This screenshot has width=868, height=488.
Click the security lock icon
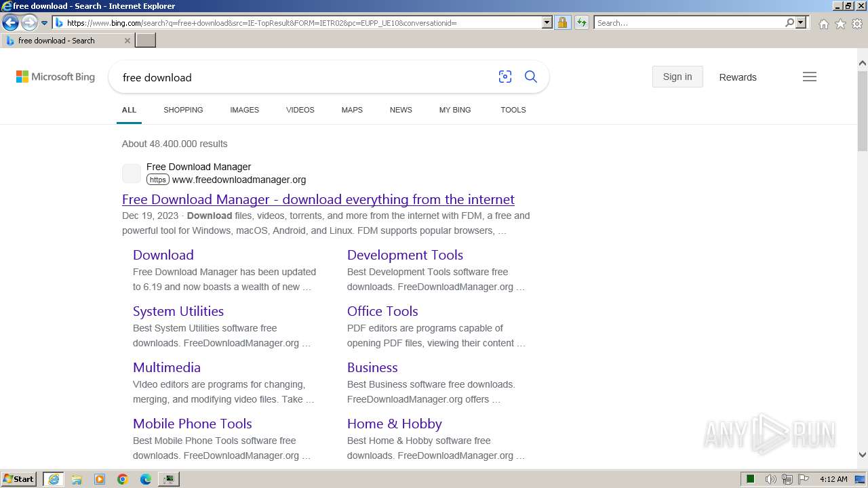tap(562, 23)
